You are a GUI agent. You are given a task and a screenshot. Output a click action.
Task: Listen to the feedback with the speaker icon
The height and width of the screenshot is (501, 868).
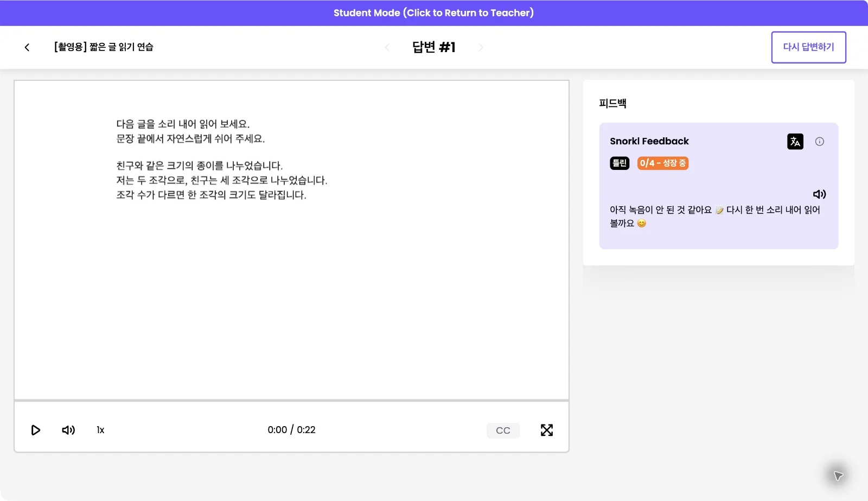(819, 194)
